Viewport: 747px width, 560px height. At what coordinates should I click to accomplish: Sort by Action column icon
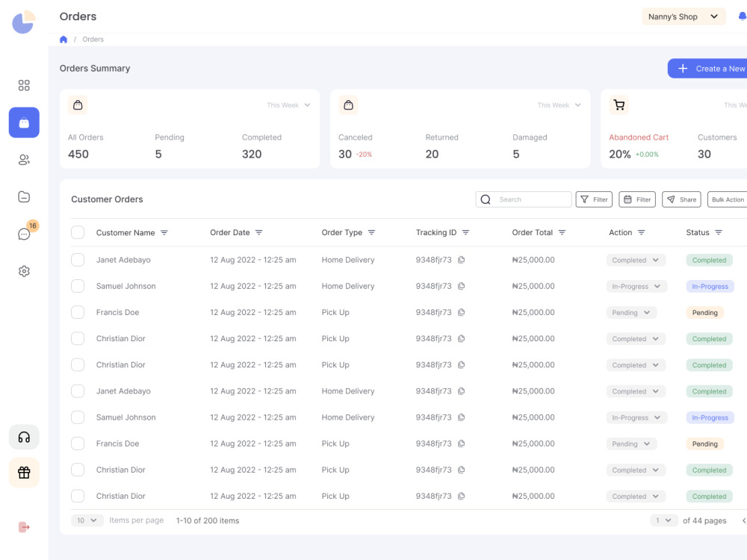click(641, 232)
